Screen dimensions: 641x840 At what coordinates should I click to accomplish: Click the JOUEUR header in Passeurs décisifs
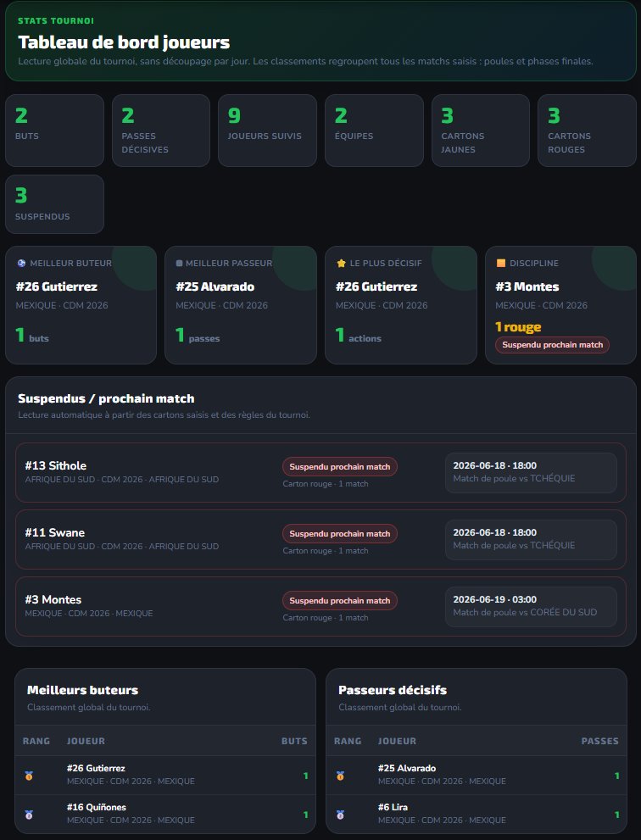click(x=397, y=741)
